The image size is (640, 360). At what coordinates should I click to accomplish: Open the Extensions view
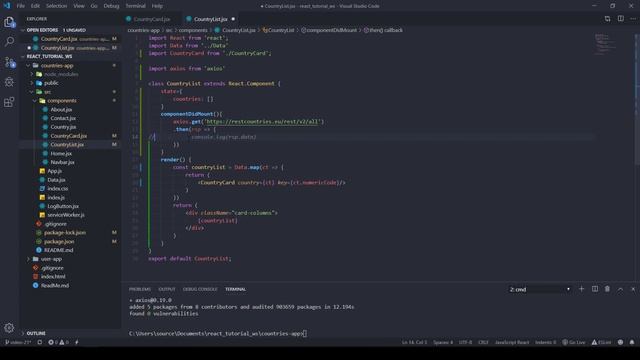point(9,102)
